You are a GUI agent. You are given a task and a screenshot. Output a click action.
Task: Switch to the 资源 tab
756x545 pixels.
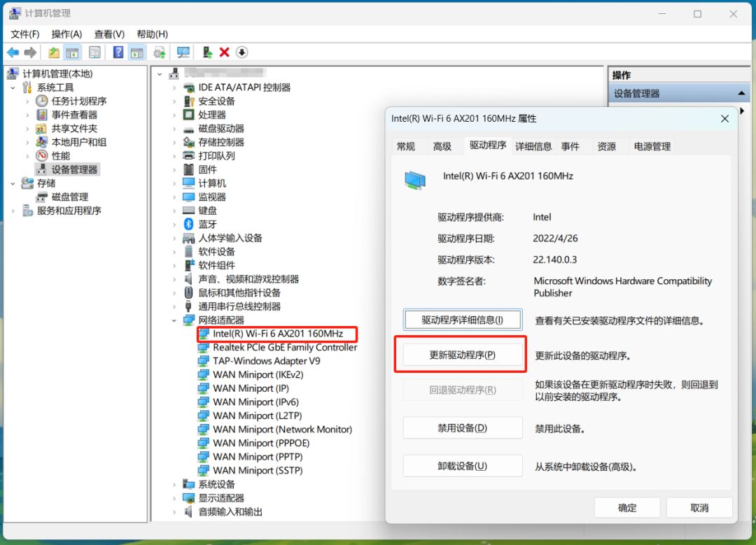click(x=607, y=146)
